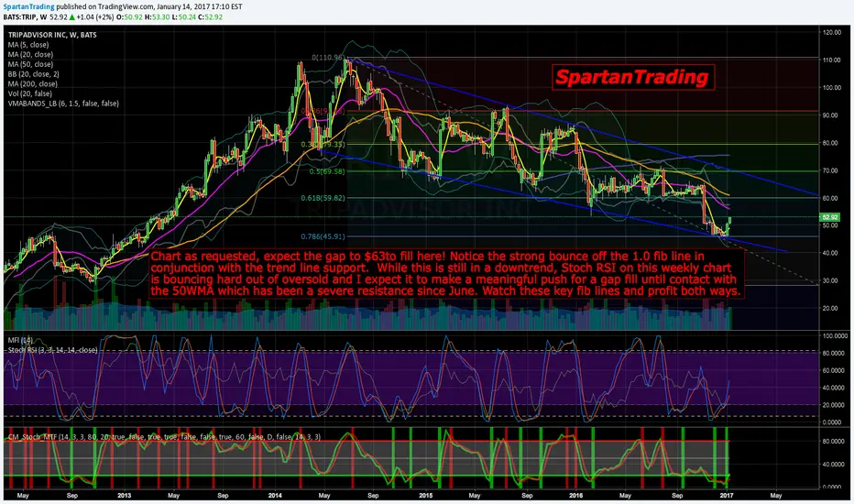
Task: Click the red chart commentary text box
Action: 446,273
